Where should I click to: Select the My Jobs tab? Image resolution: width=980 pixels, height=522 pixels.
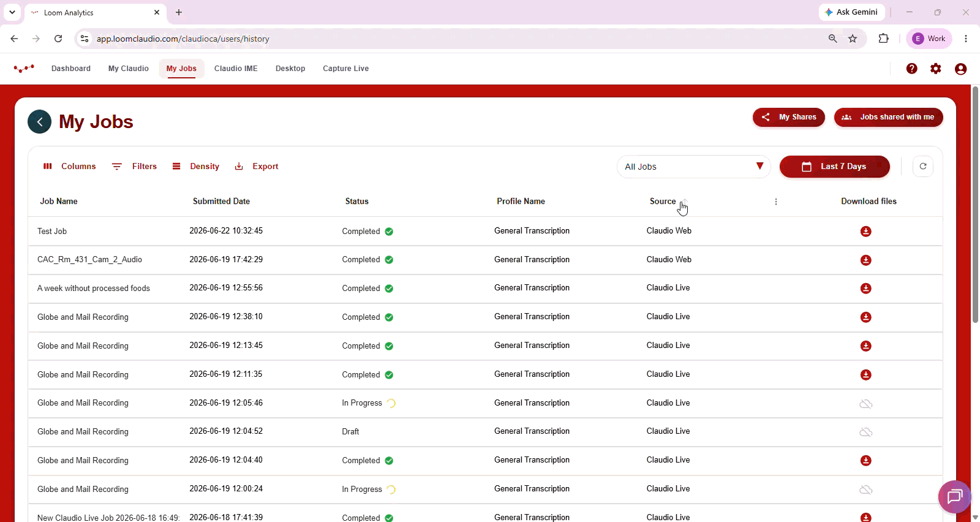tap(181, 69)
